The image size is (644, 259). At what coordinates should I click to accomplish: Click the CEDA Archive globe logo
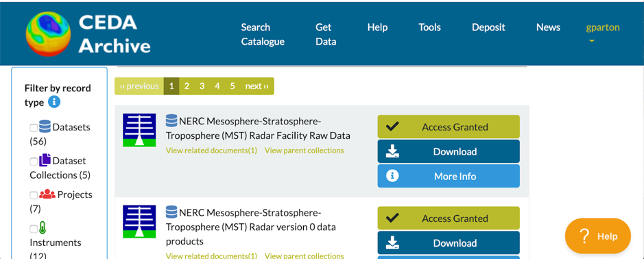tap(47, 34)
